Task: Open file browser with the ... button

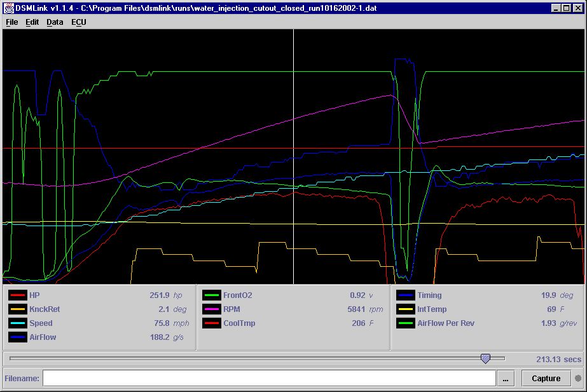Action: click(506, 378)
